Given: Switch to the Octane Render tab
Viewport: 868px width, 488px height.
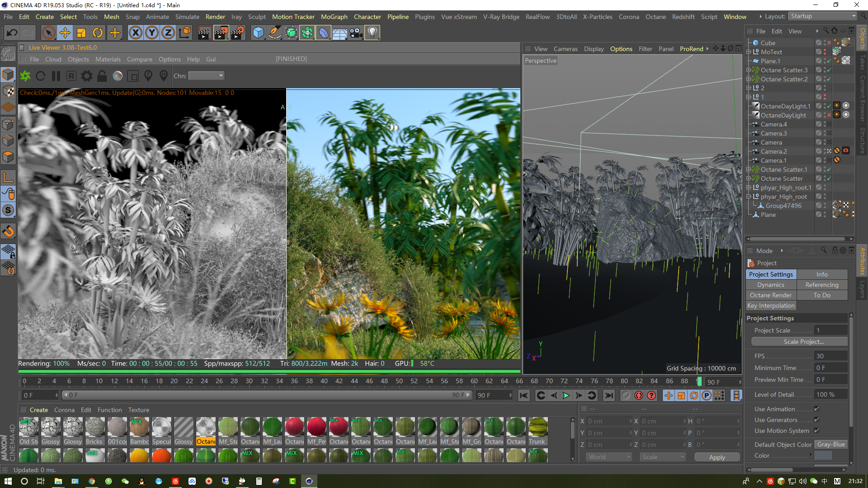Looking at the screenshot, I should pos(771,295).
